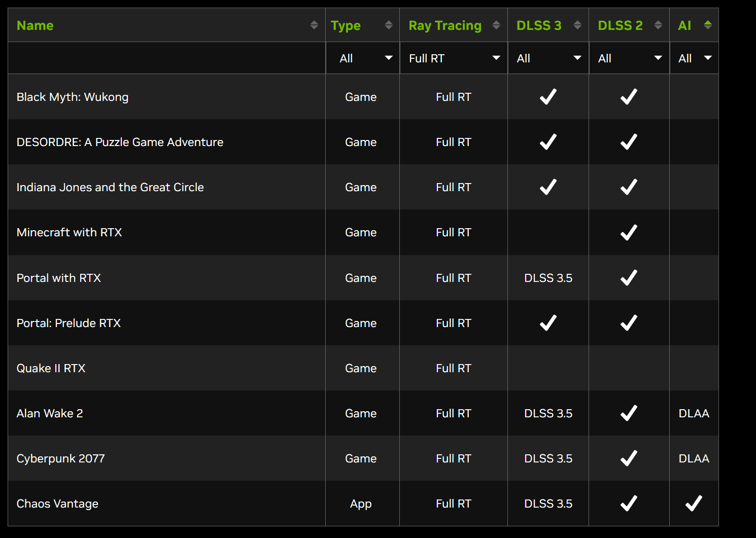Open the DLSS 2 filter dropdown
The image size is (756, 538).
click(629, 58)
